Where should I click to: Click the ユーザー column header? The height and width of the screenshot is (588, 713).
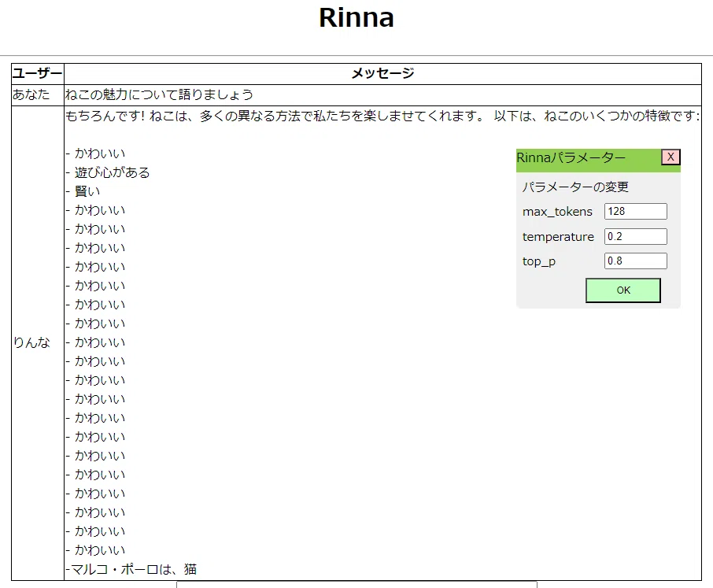(x=37, y=74)
